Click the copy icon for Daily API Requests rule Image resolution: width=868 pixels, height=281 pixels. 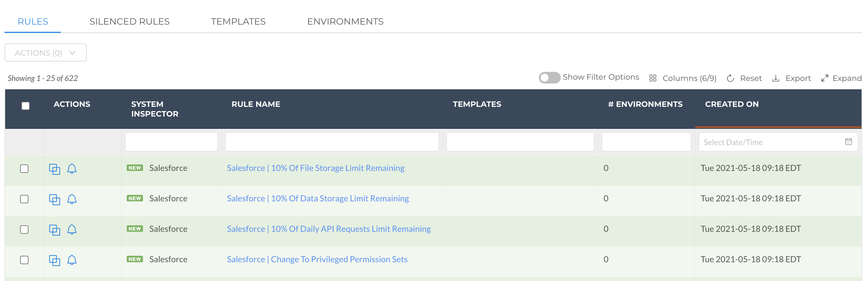pos(55,230)
